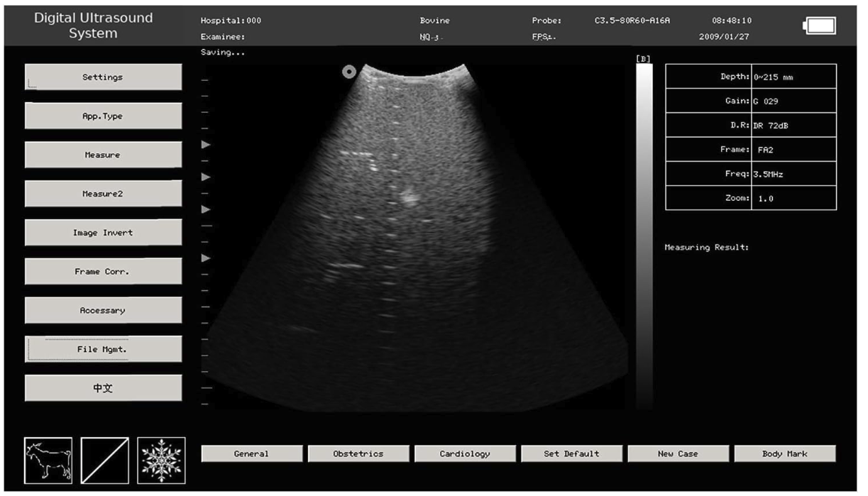Click the goat body mark icon
868x496 pixels.
[48, 461]
